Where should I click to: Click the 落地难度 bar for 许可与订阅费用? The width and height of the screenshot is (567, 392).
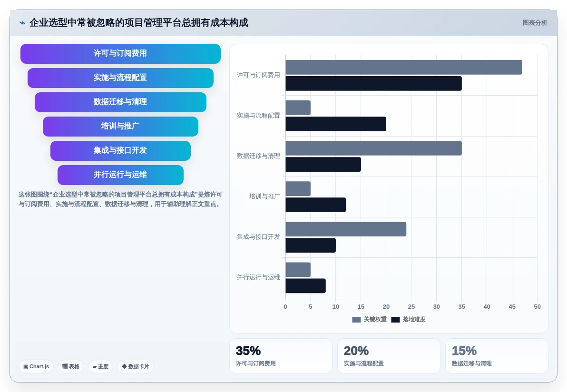[x=373, y=83]
